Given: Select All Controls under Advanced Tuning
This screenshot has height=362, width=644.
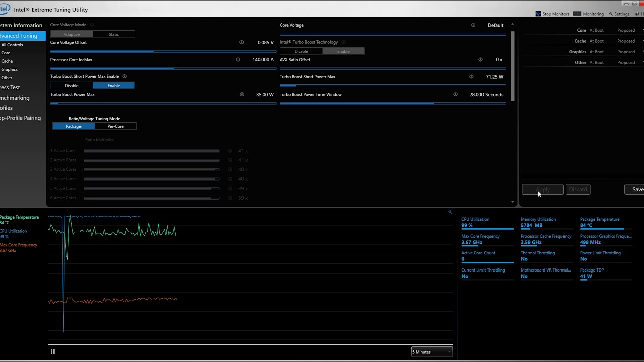Looking at the screenshot, I should pos(12,45).
